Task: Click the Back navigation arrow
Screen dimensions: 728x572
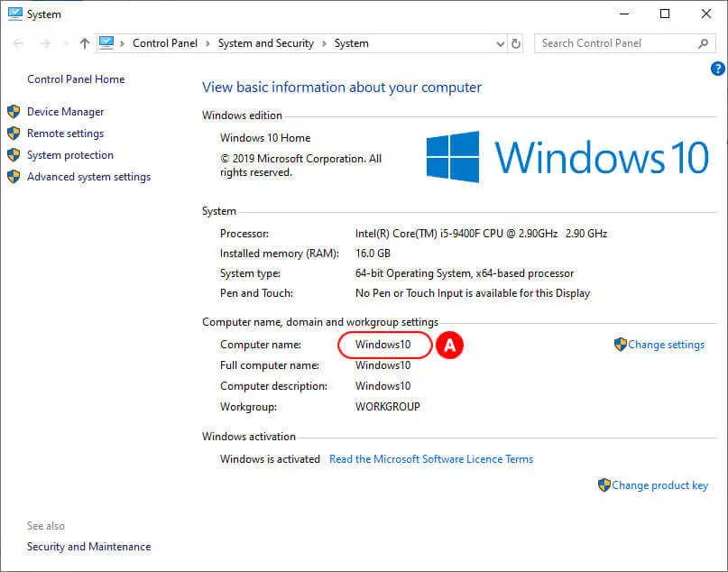Action: [x=18, y=43]
